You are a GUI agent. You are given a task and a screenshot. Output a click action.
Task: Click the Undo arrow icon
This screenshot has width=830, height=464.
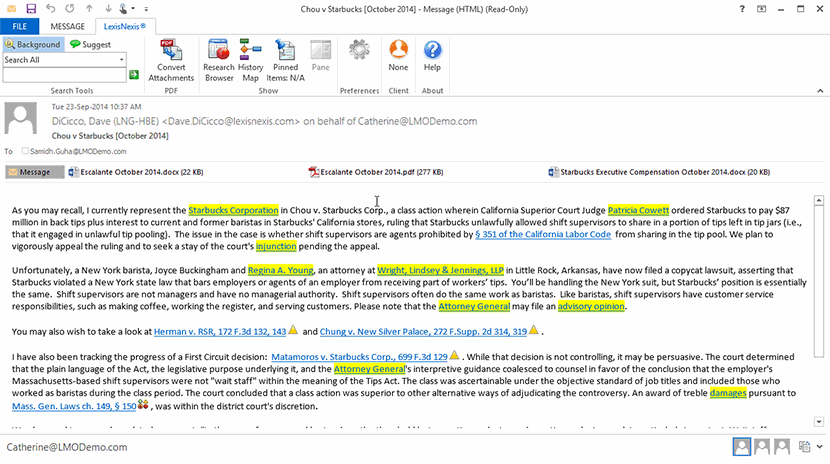point(50,8)
